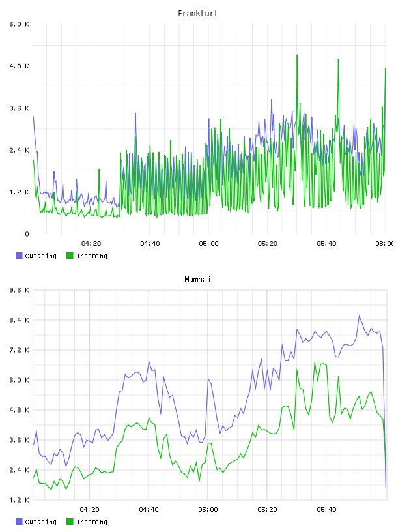Click the 04:40 time label under Frankfurt chart
The width and height of the screenshot is (396, 532).
(x=150, y=244)
